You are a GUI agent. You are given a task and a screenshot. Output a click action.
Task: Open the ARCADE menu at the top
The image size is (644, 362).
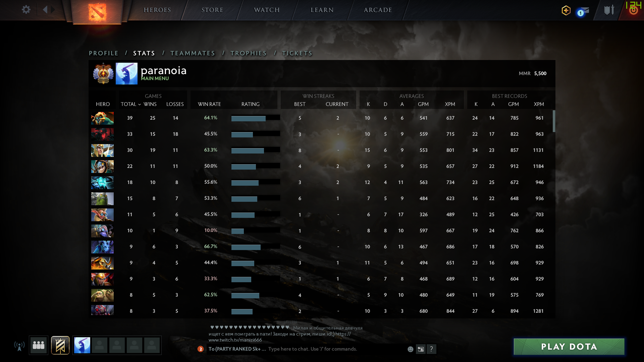coord(377,10)
